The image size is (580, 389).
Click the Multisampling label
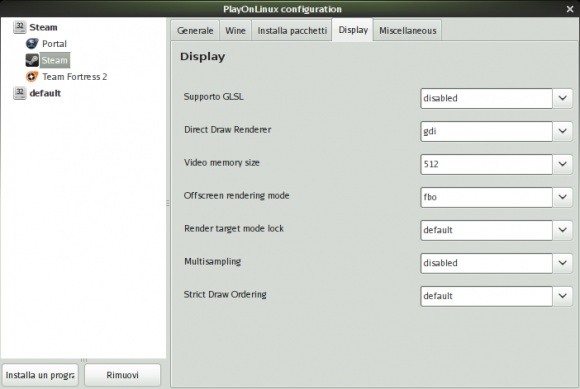[x=212, y=261]
